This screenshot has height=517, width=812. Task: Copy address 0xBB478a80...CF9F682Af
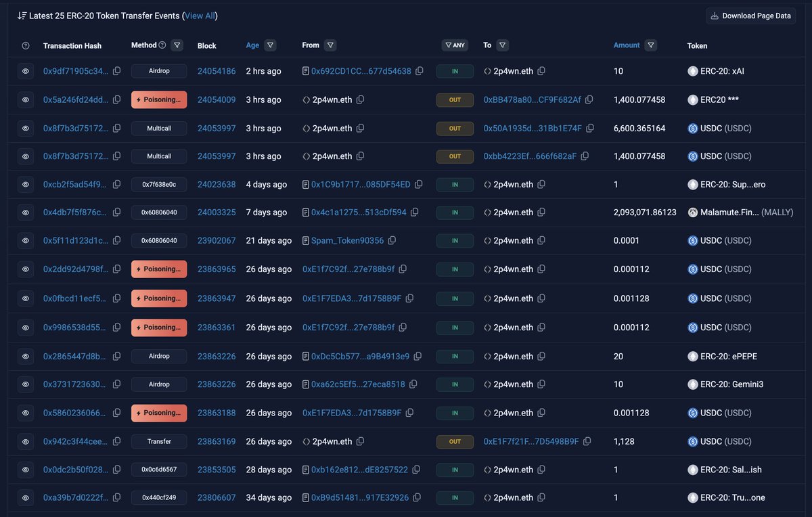coord(589,99)
